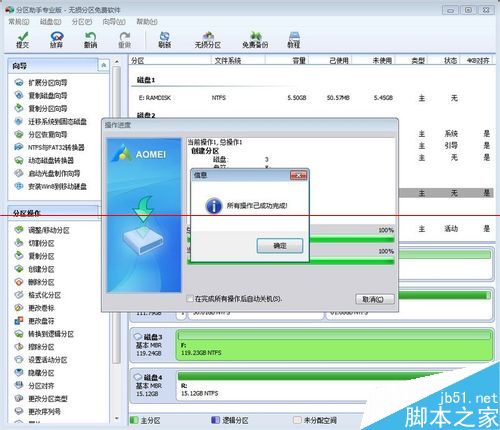Open the NTFS与FAT32转换器

(49, 147)
